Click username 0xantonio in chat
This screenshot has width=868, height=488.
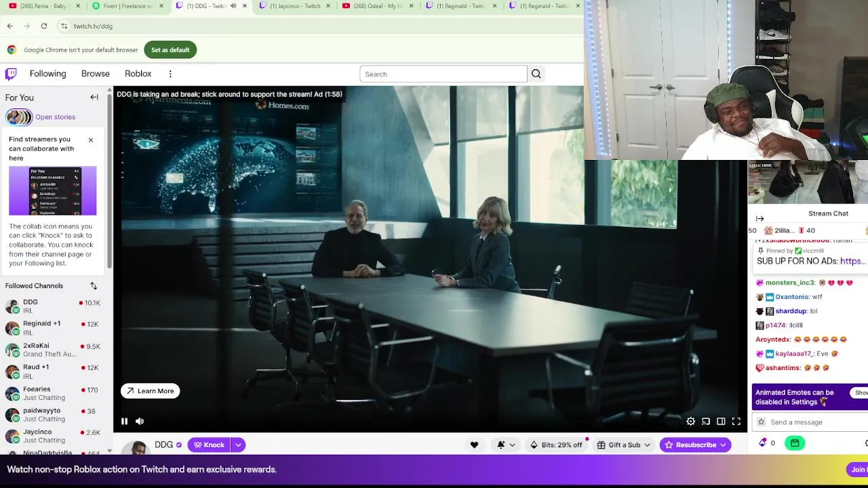click(x=792, y=297)
